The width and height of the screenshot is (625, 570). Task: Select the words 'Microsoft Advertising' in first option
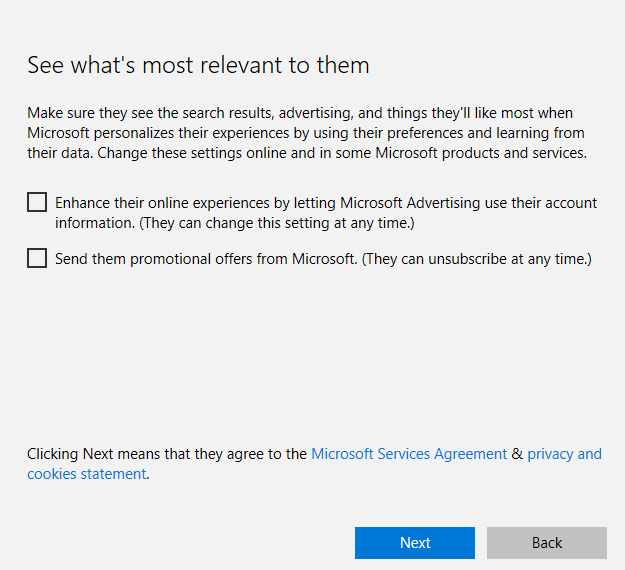pyautogui.click(x=410, y=203)
